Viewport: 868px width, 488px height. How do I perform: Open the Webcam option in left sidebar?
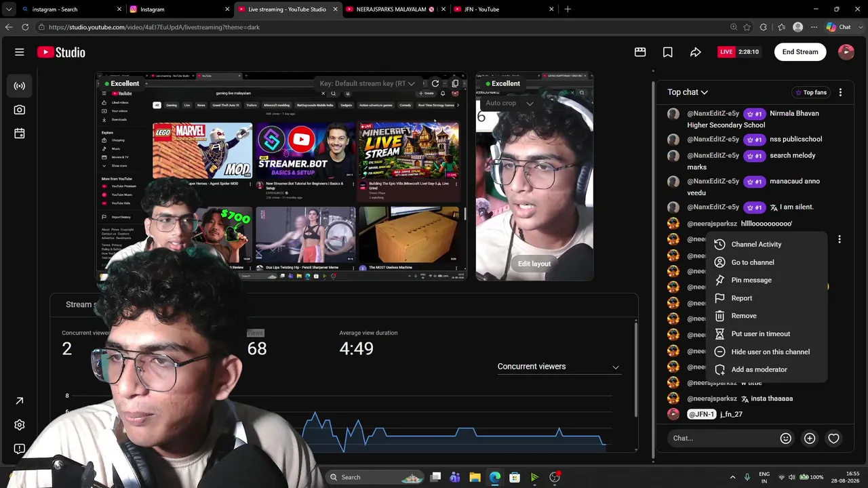pyautogui.click(x=20, y=110)
